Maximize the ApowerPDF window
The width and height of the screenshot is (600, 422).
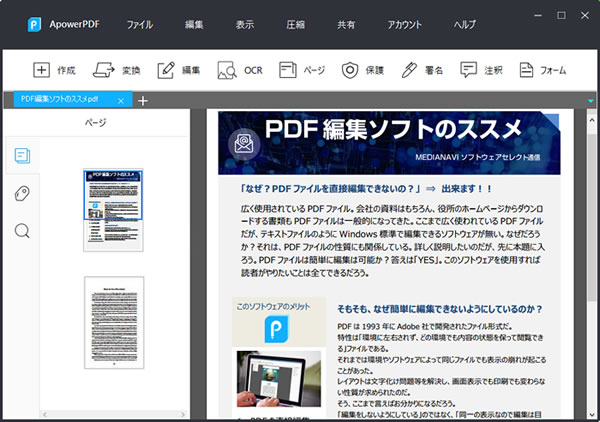(561, 15)
